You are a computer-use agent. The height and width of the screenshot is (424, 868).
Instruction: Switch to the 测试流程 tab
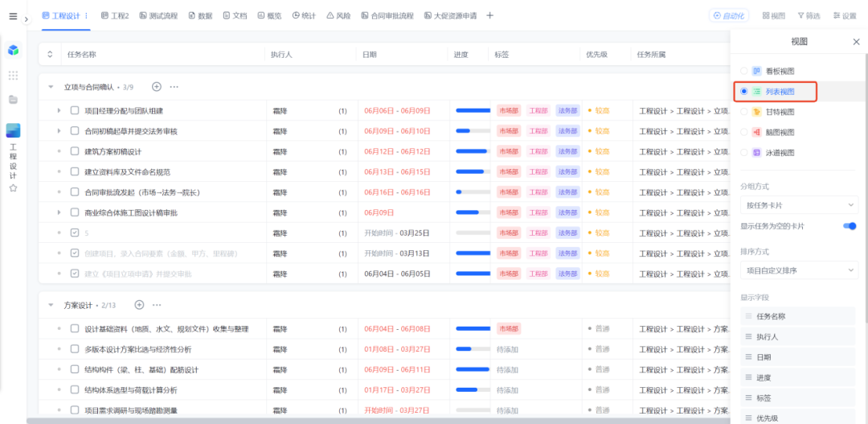click(158, 16)
